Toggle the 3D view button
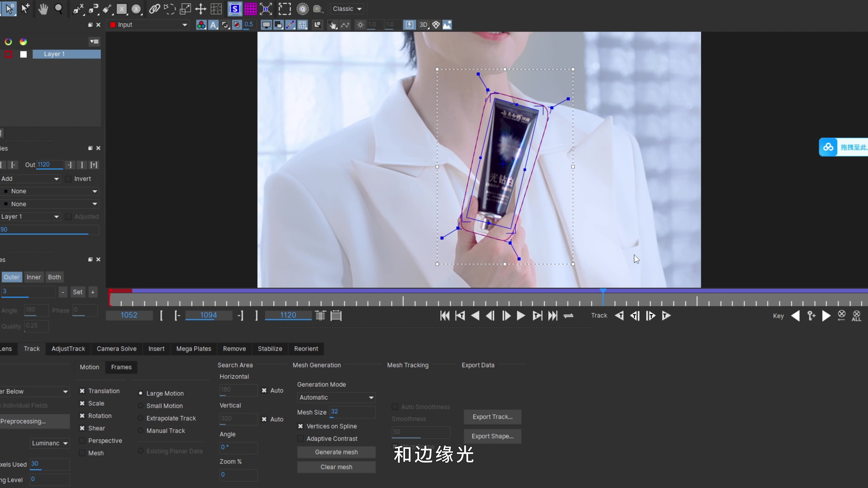Screen dimensions: 868x488 [423, 25]
